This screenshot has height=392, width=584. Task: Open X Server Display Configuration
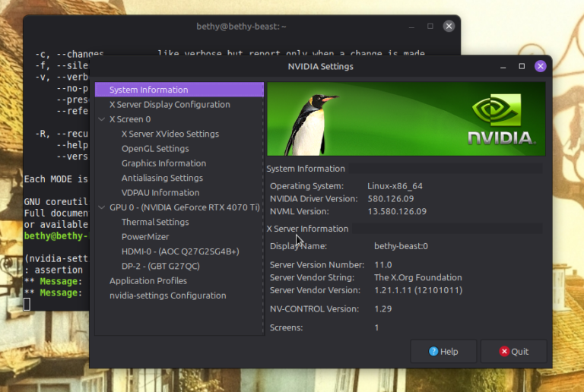click(170, 105)
